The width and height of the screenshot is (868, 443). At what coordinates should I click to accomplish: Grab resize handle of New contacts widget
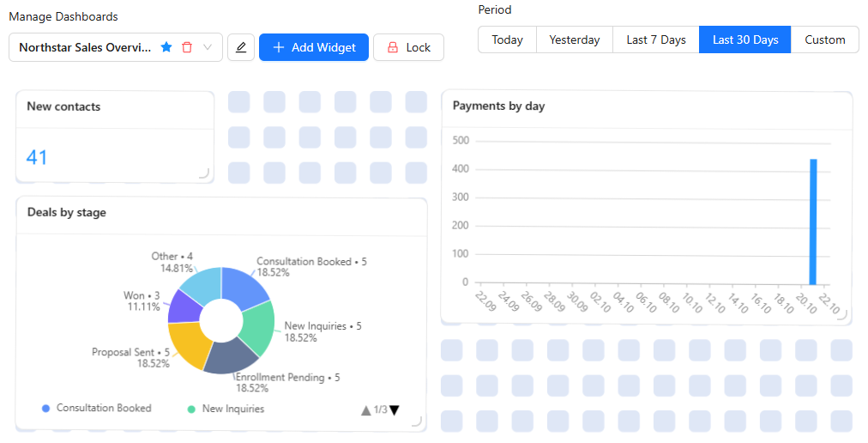click(204, 173)
